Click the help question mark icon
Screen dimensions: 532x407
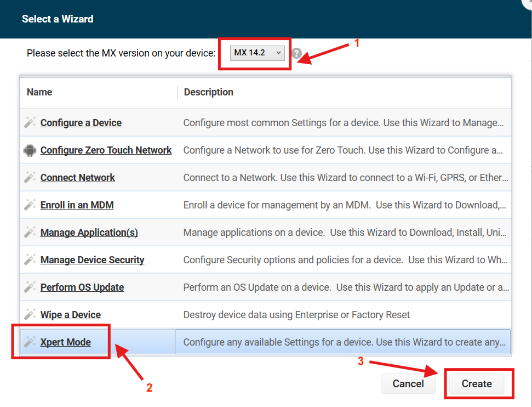297,53
